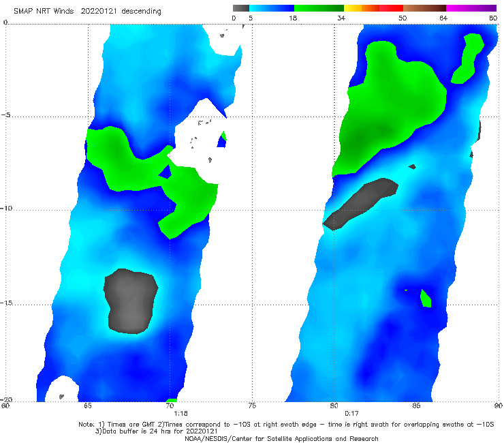This screenshot has width=504, height=443.
Task: Click the brown 50-64 color bar segment
Action: pos(424,8)
